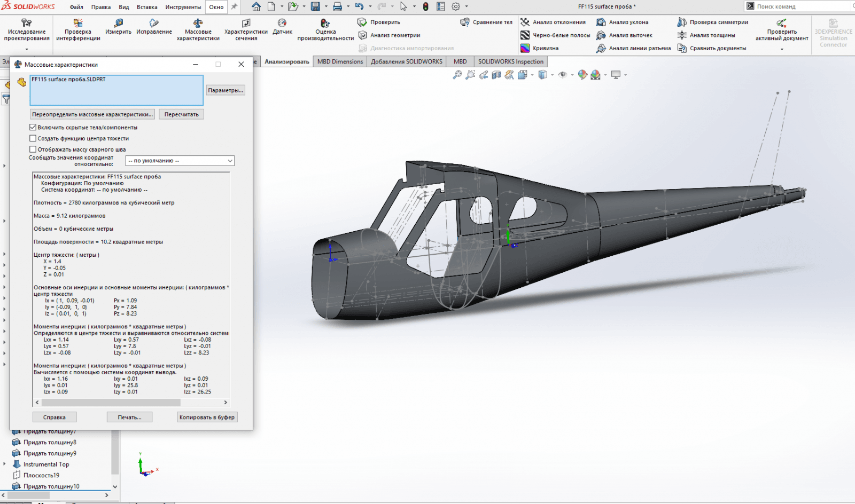Click the Пересчитать button
Viewport: 855px width, 504px height.
point(181,114)
